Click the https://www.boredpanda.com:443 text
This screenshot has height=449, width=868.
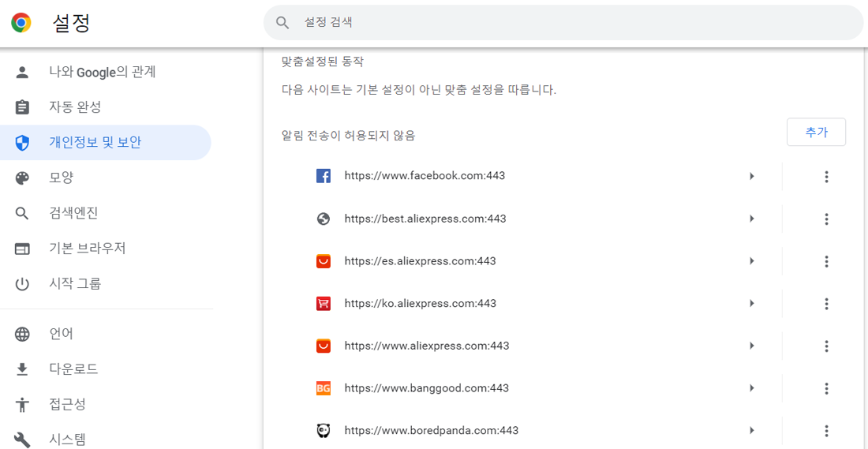(x=431, y=430)
